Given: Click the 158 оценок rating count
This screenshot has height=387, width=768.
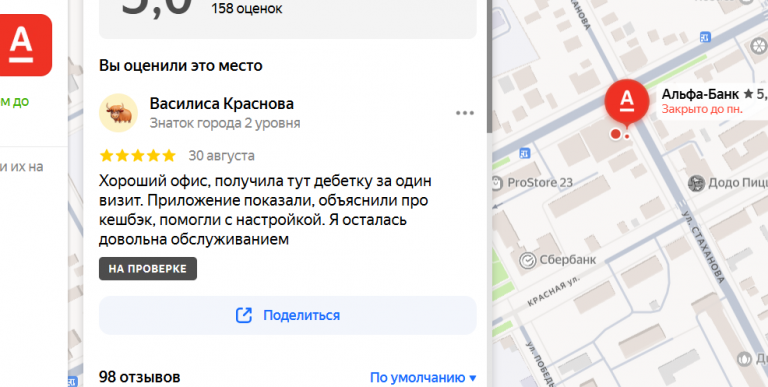Looking at the screenshot, I should click(247, 9).
